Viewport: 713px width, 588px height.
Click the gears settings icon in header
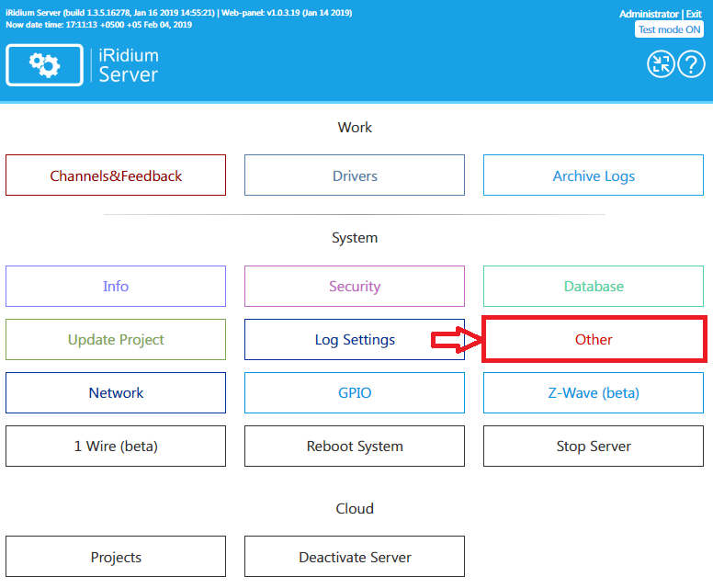[x=44, y=64]
